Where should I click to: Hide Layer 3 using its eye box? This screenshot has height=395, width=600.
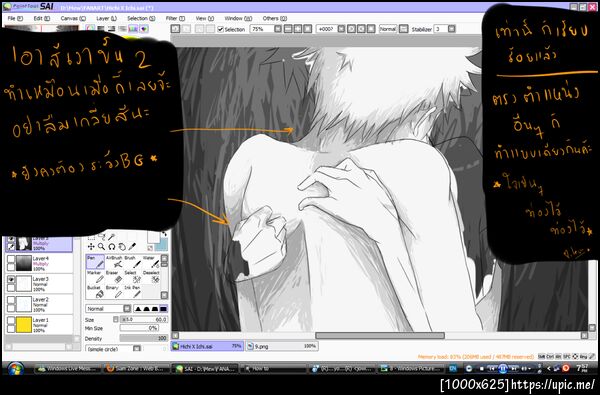(x=11, y=280)
